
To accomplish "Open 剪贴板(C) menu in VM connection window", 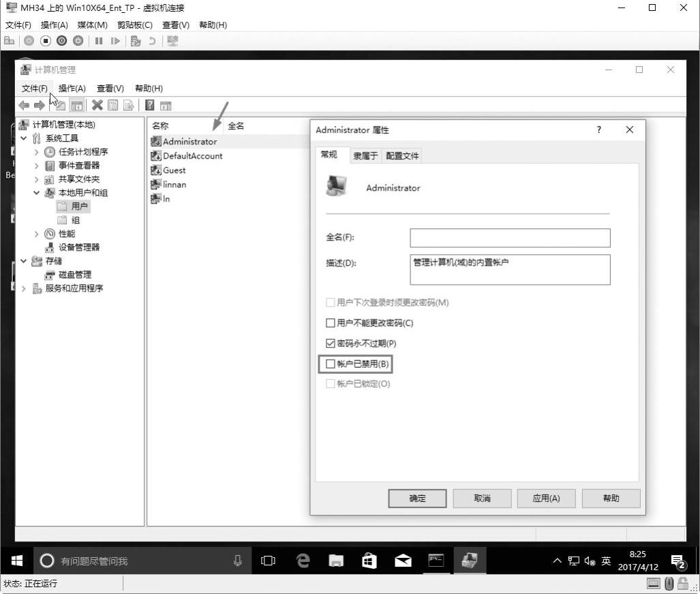I will click(x=135, y=25).
